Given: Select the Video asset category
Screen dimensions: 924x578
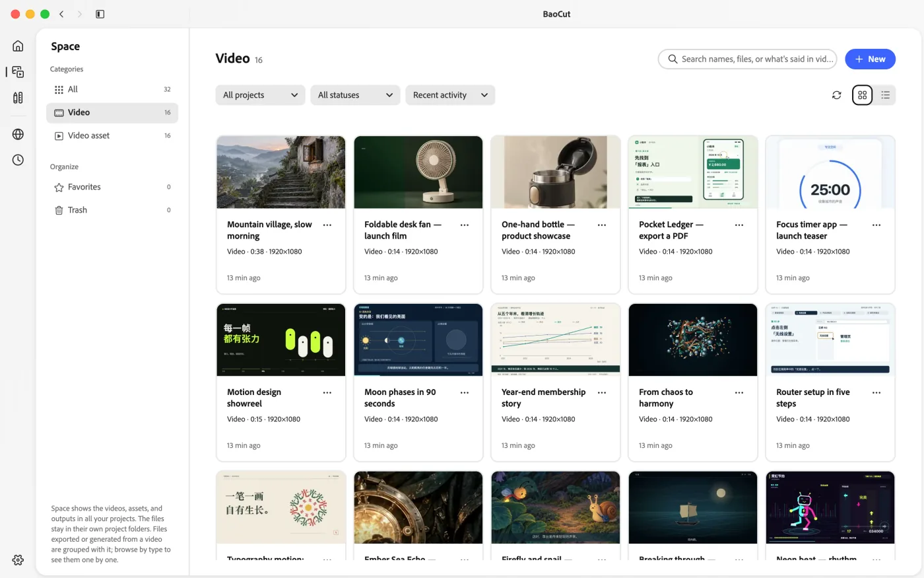Looking at the screenshot, I should click(x=112, y=135).
